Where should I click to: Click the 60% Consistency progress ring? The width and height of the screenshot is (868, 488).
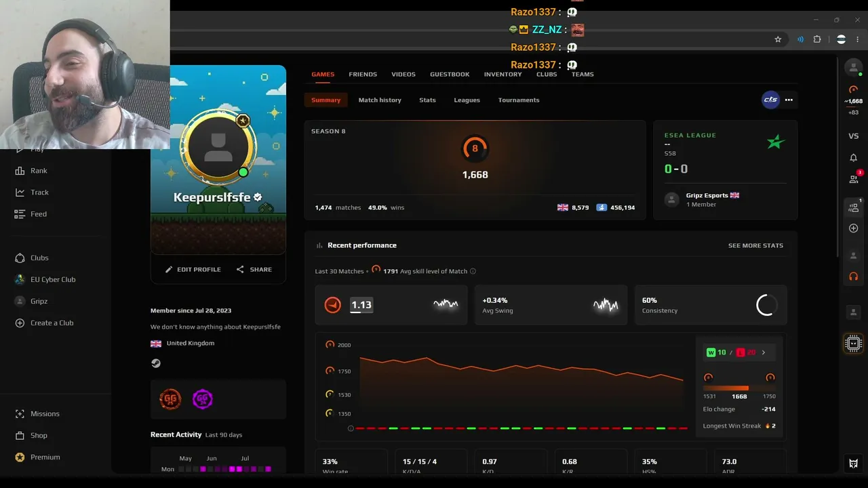(x=767, y=305)
